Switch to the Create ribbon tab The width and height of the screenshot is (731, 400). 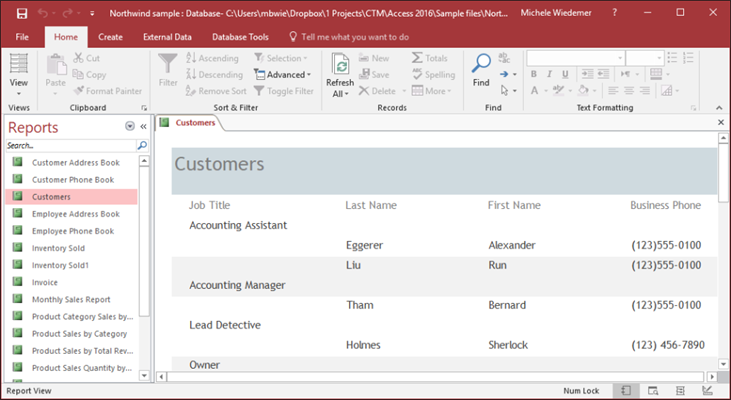point(110,37)
